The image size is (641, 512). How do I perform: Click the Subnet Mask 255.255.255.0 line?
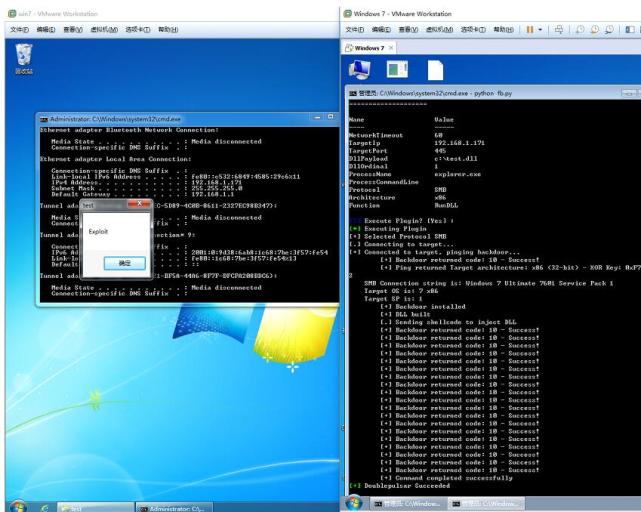(147, 188)
